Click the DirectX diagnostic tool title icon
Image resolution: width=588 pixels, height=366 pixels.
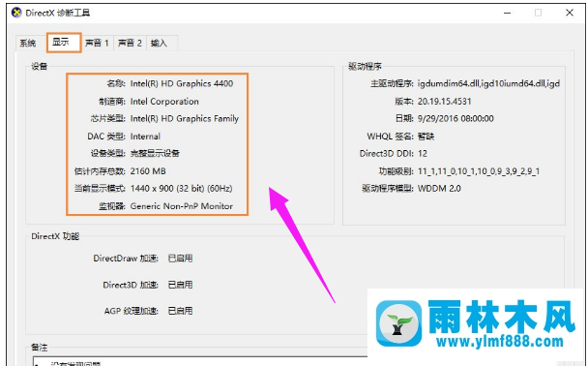click(x=16, y=13)
